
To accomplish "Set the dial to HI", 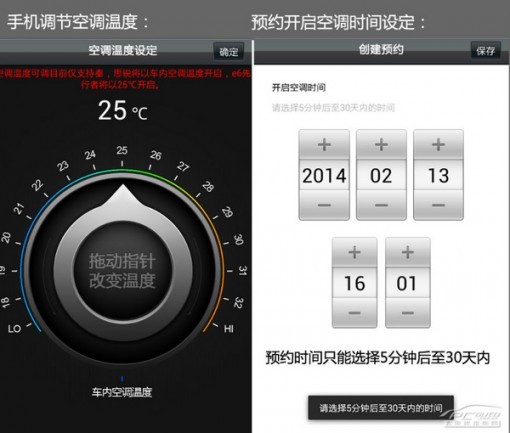I will pyautogui.click(x=229, y=329).
